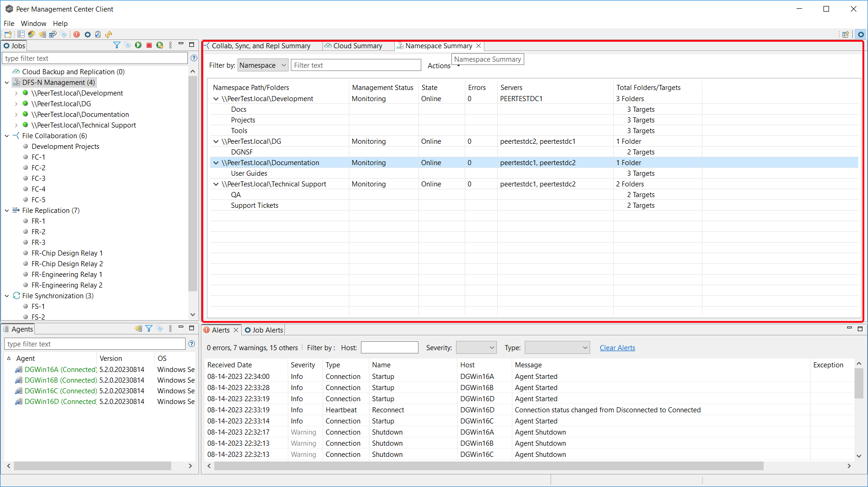Stop jobs with red square icon

tap(149, 45)
